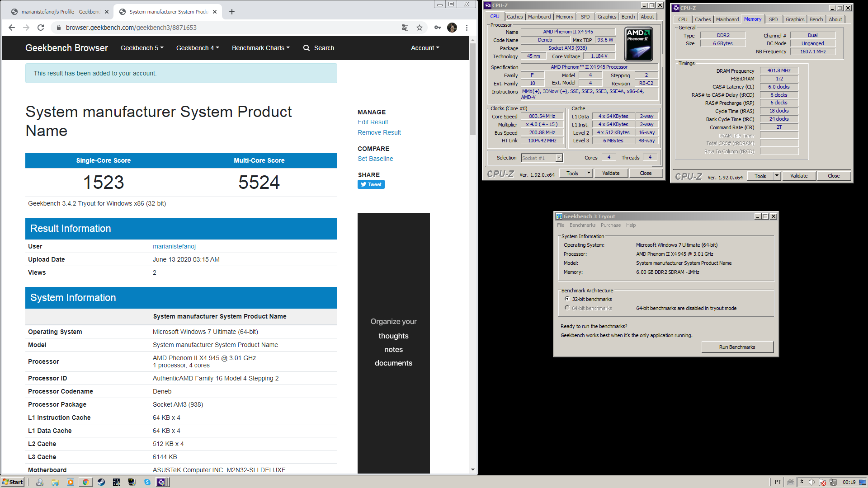Select 64-bit benchmarks radio button
Image resolution: width=868 pixels, height=488 pixels.
click(x=567, y=308)
